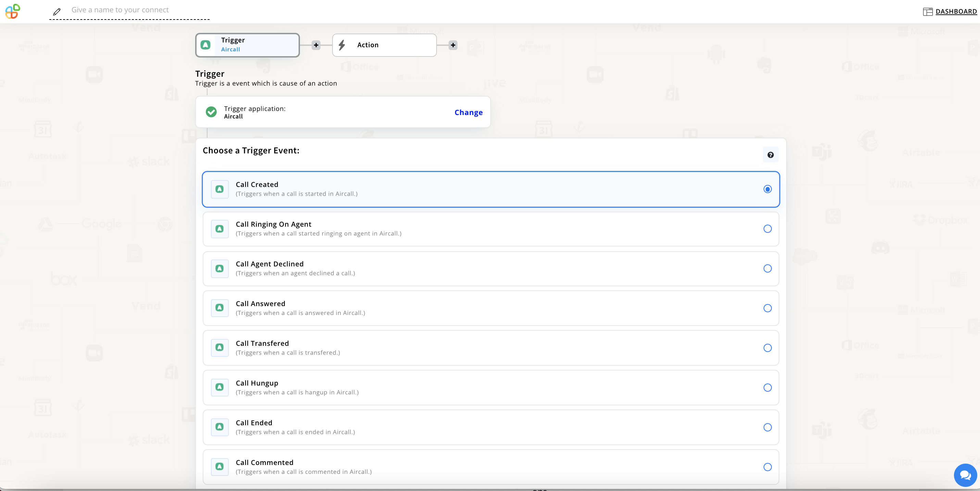Select the Call Ringing On Agent radio
This screenshot has height=491, width=980.
coord(767,229)
